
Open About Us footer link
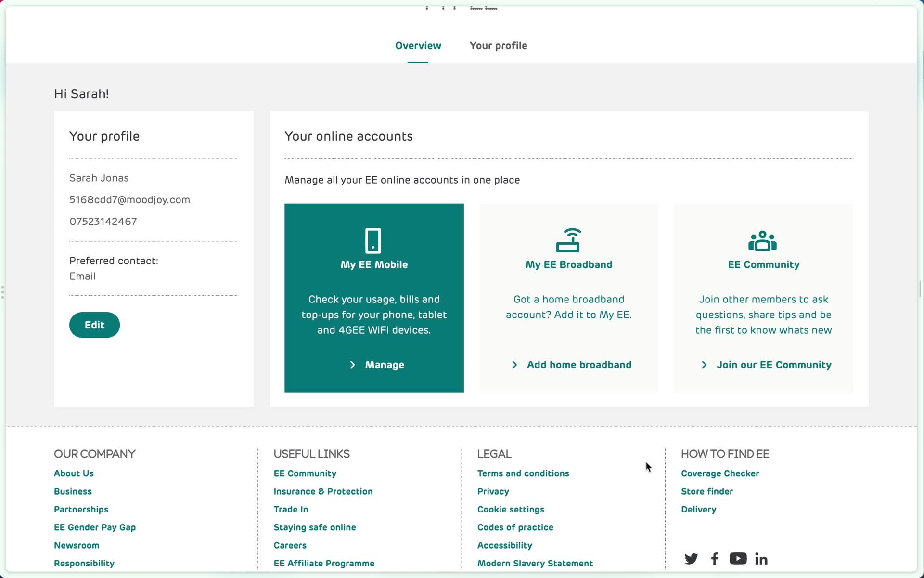coord(74,473)
